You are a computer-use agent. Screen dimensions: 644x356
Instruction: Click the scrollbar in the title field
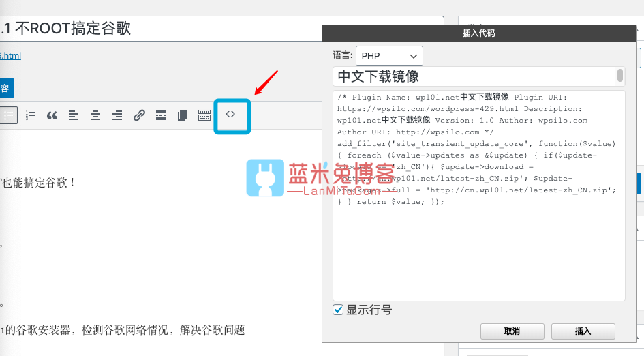tap(619, 76)
